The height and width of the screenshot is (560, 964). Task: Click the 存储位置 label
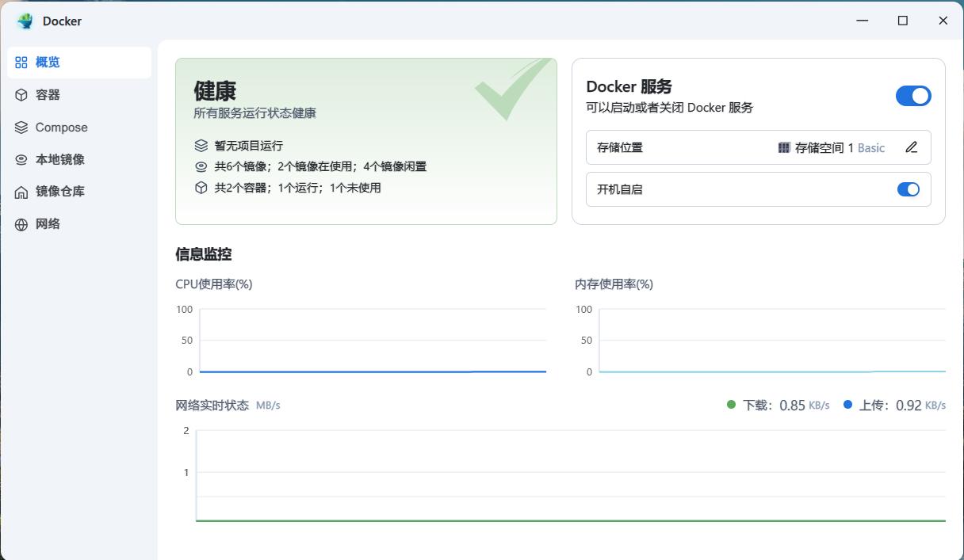pyautogui.click(x=620, y=147)
